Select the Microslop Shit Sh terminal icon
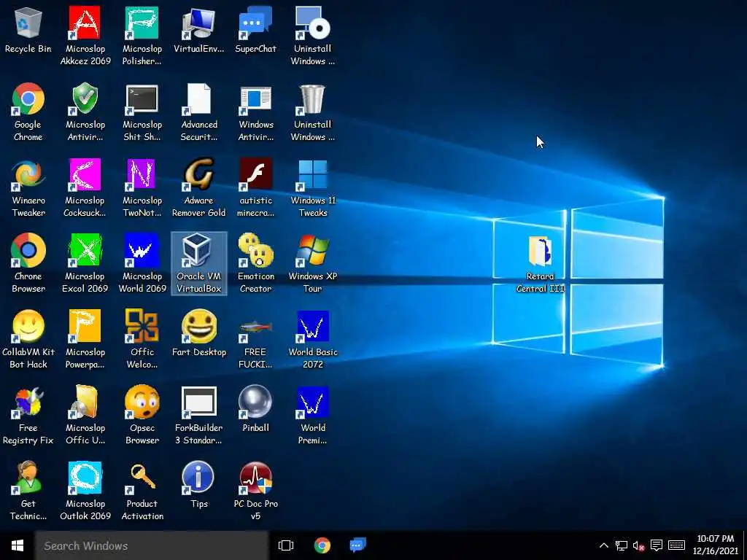This screenshot has height=560, width=747. tap(142, 99)
